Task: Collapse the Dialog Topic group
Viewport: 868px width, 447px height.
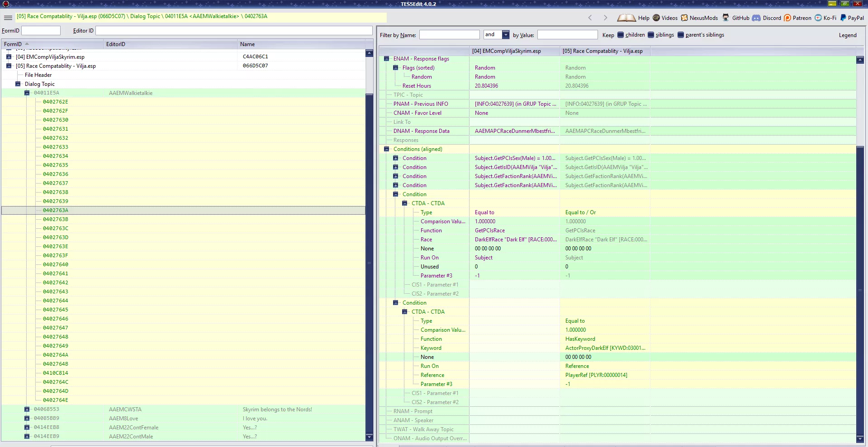Action: [18, 84]
